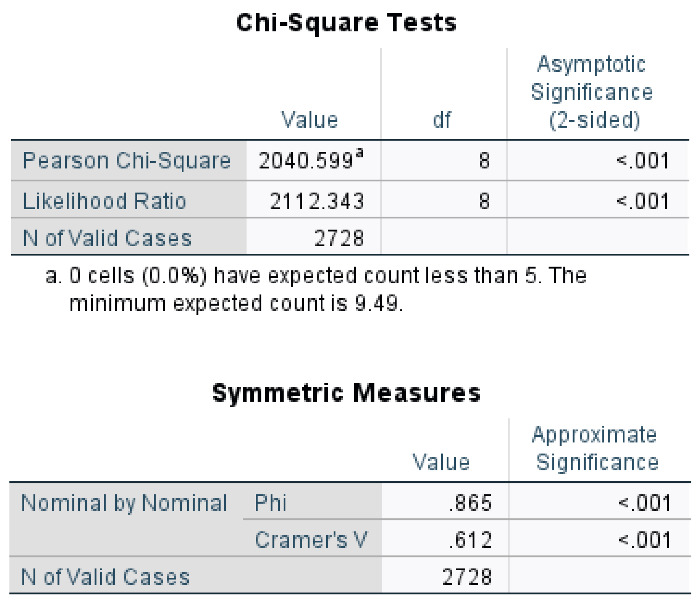700x602 pixels.
Task: Click the df column header
Action: coord(442,120)
